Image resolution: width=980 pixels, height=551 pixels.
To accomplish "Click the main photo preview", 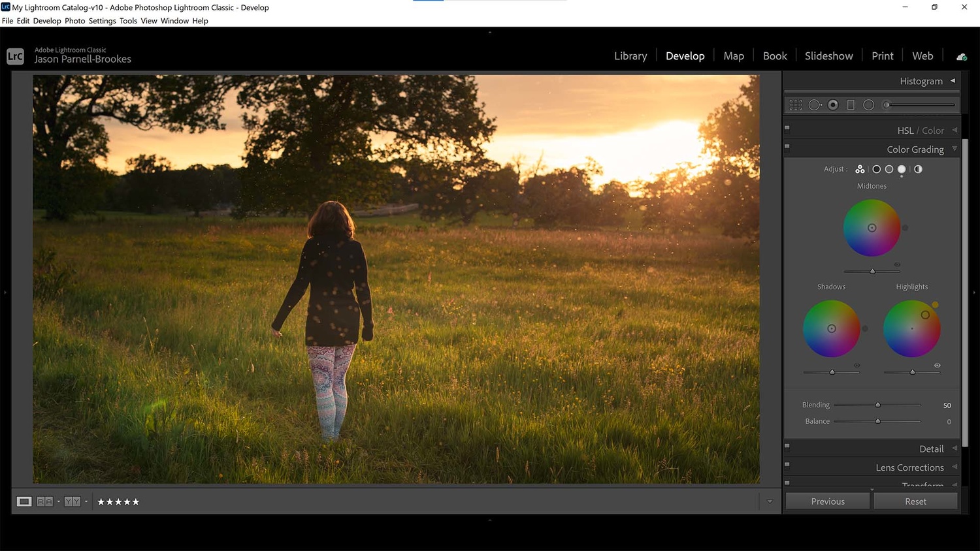I will click(x=397, y=279).
